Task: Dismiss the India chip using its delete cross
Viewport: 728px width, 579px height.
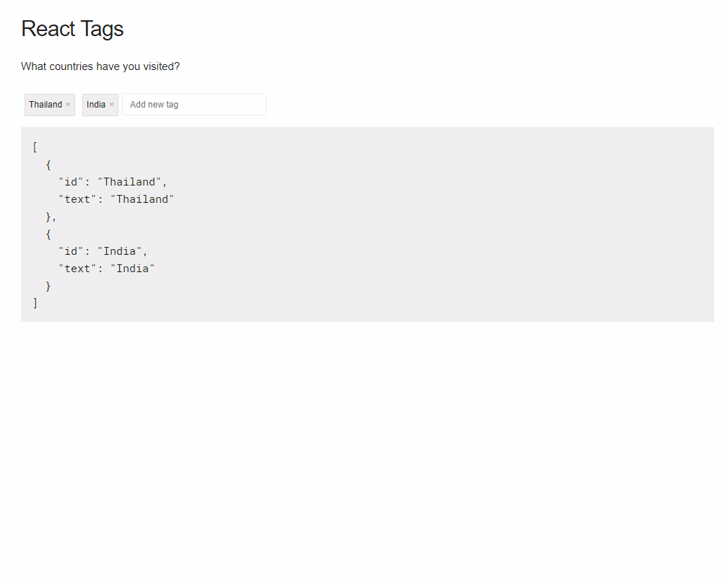Action: [111, 104]
